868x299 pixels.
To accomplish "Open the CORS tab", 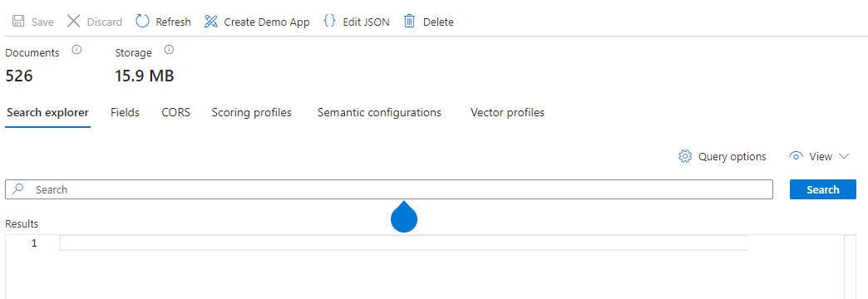I will [176, 112].
